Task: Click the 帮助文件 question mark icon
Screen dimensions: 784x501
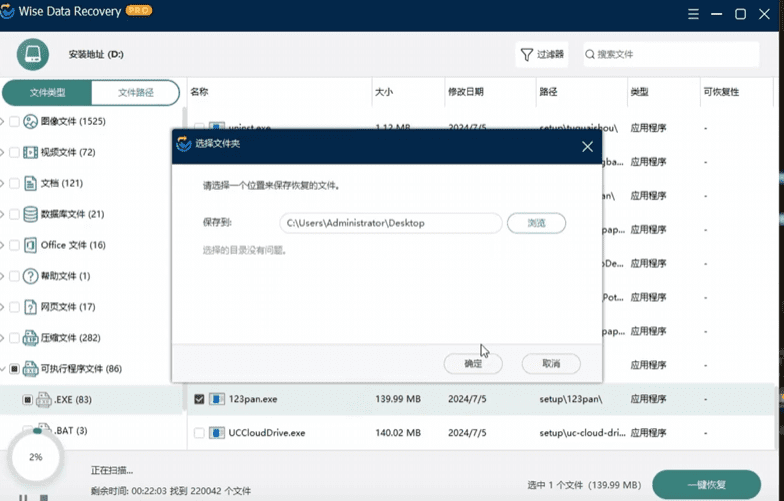Action: [30, 276]
